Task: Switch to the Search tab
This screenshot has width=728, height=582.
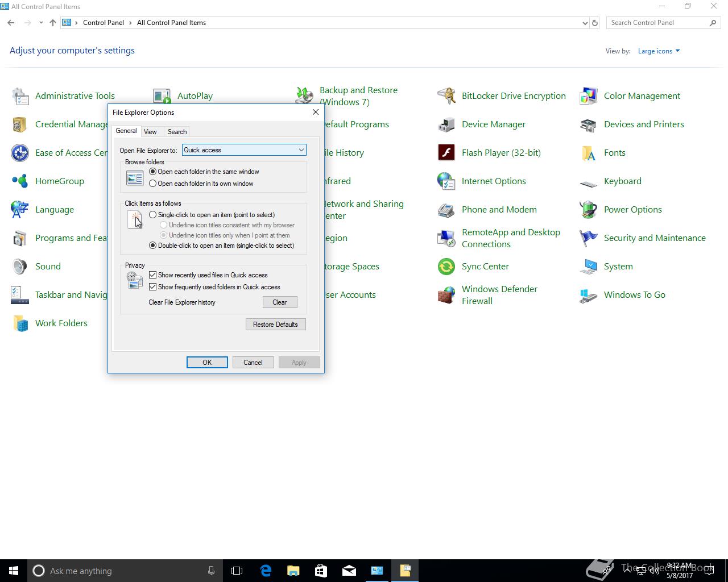Action: pyautogui.click(x=177, y=132)
